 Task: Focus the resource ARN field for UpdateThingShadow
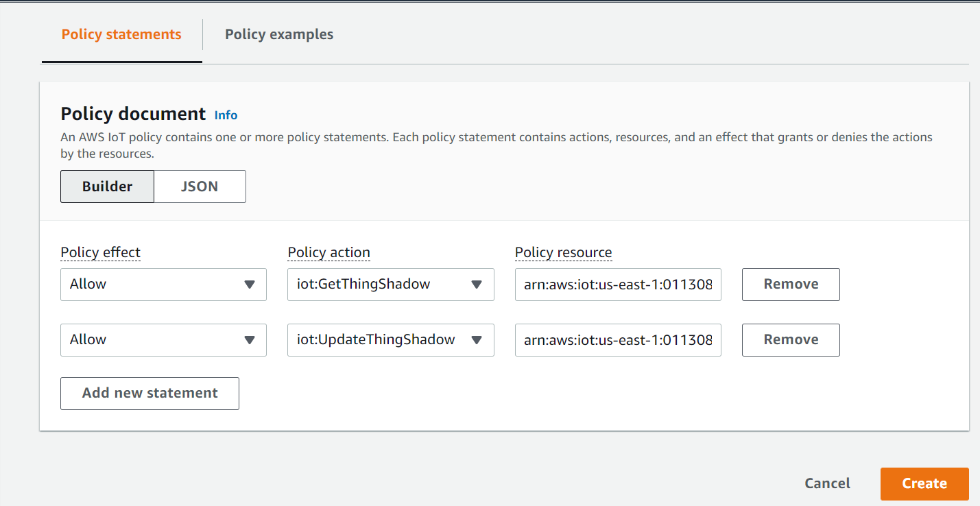[x=618, y=340]
